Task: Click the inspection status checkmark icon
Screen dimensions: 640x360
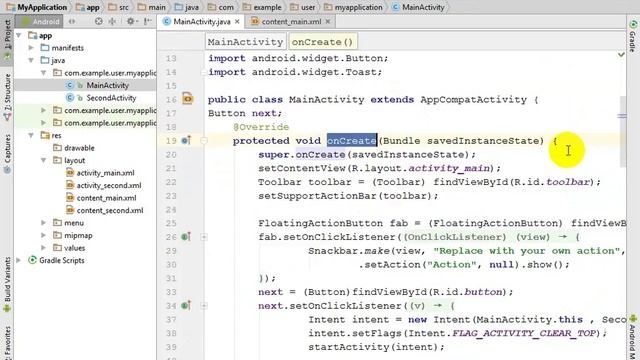Action: click(x=621, y=54)
